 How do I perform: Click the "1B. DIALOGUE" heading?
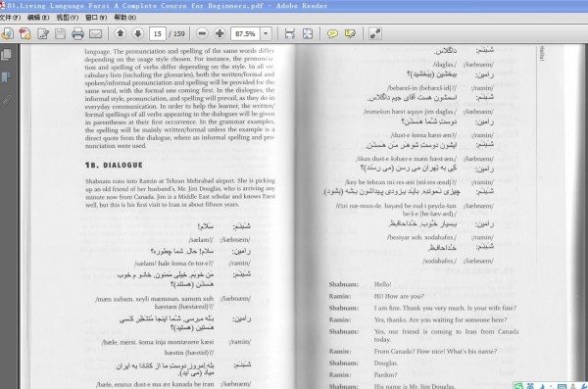pyautogui.click(x=114, y=165)
